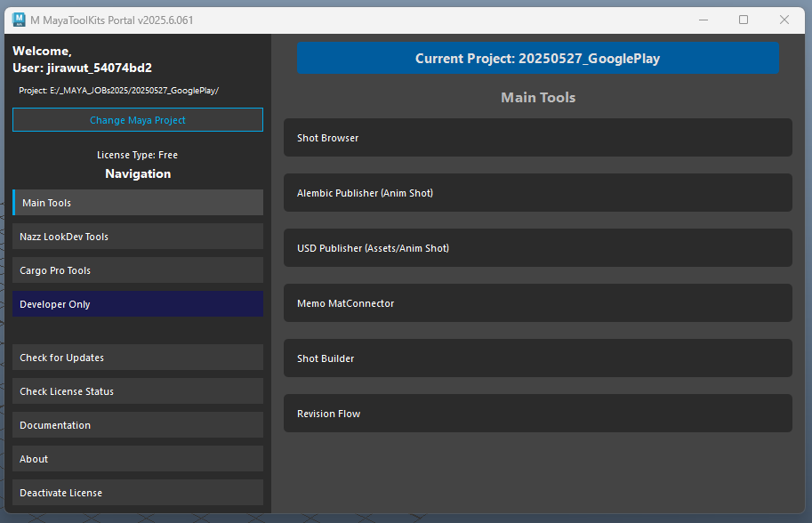Launch the Shot Browser tool
Screen dimensions: 812x523
pyautogui.click(x=537, y=137)
